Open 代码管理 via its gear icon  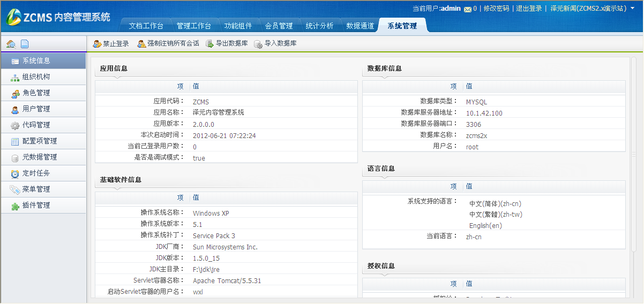click(x=15, y=125)
